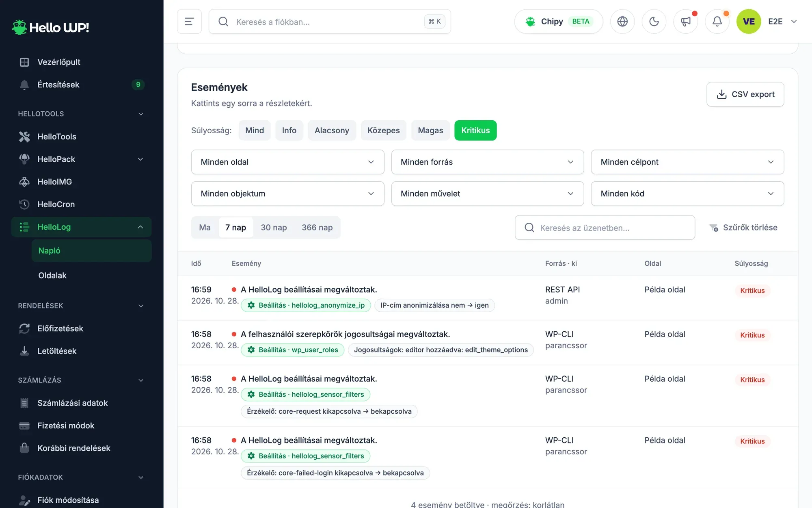
Task: Open Előfizetések subscriptions item
Action: 81,328
